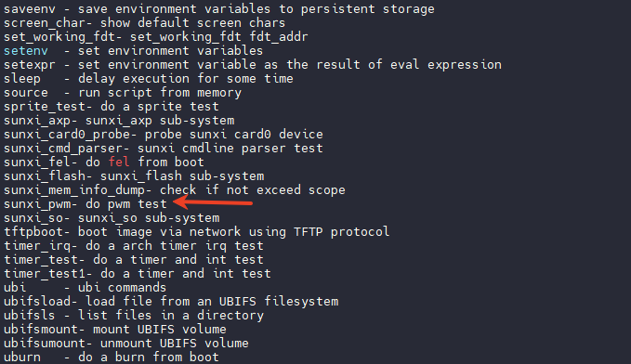Select the saveenv command line
631x364 pixels.
point(219,9)
